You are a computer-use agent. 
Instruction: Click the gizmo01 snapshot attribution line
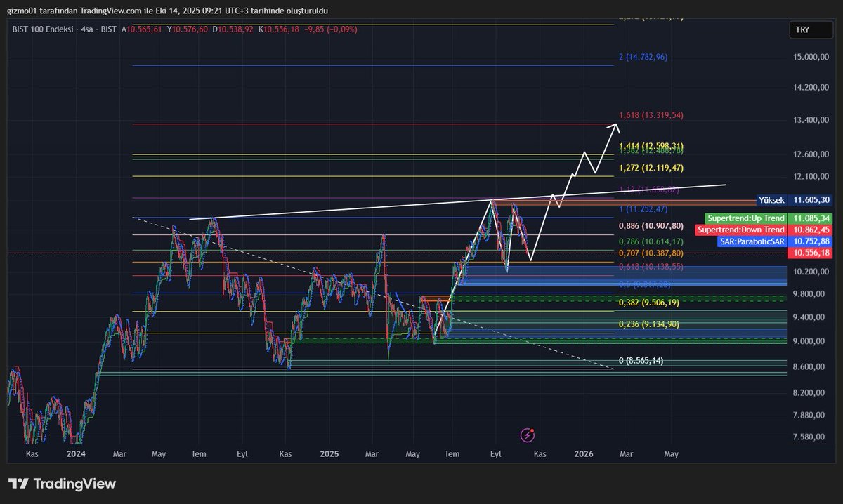(166, 11)
